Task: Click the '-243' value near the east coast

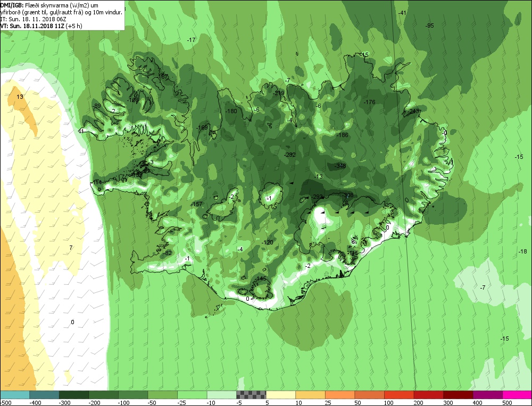Action: (x=413, y=111)
